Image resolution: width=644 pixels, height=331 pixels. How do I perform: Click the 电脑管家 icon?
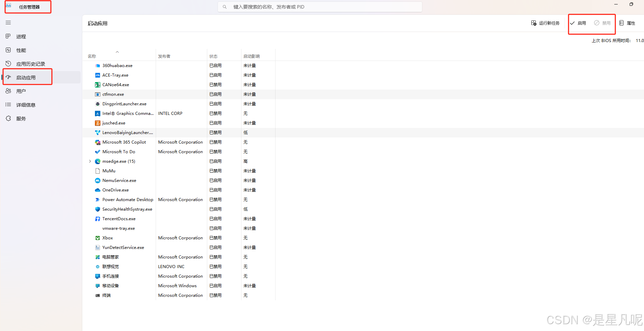pos(98,257)
